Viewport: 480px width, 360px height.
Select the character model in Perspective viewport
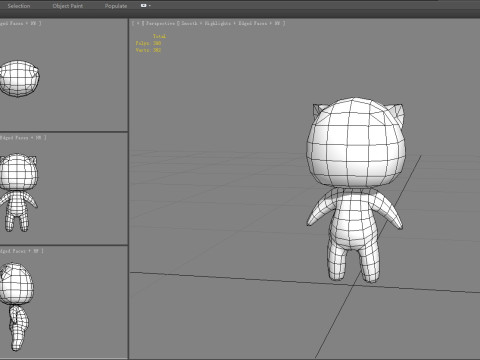355,190
